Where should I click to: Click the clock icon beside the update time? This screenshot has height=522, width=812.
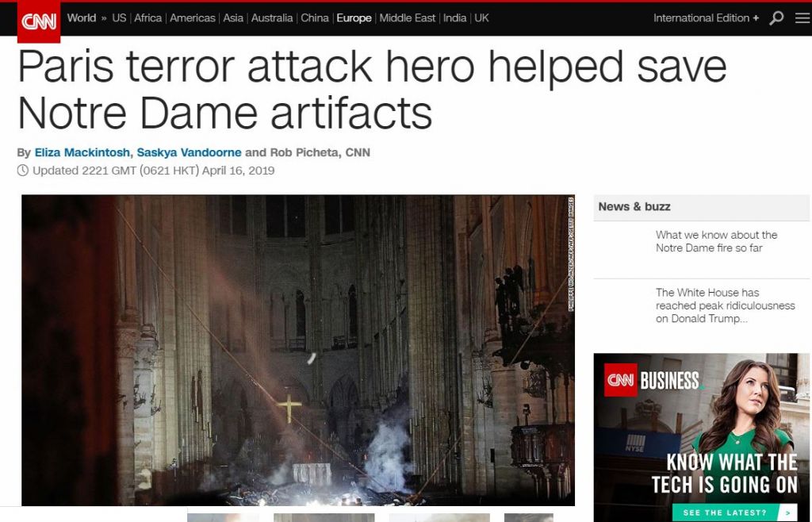point(23,171)
